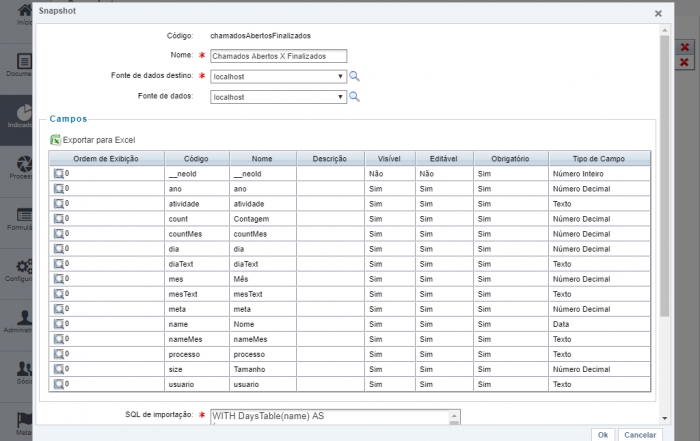Open row icon for usuario field
Image resolution: width=700 pixels, height=441 pixels.
point(58,384)
